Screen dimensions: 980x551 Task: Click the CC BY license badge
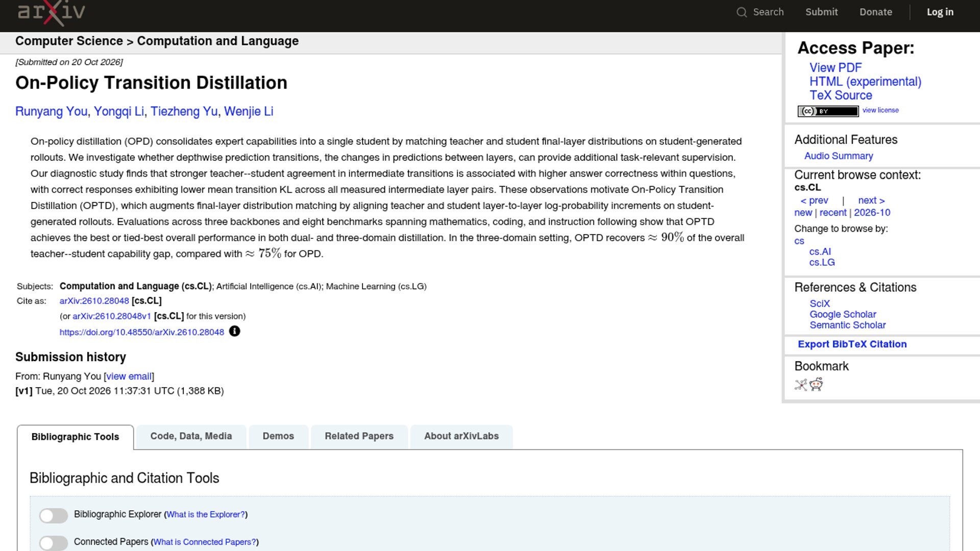coord(828,111)
